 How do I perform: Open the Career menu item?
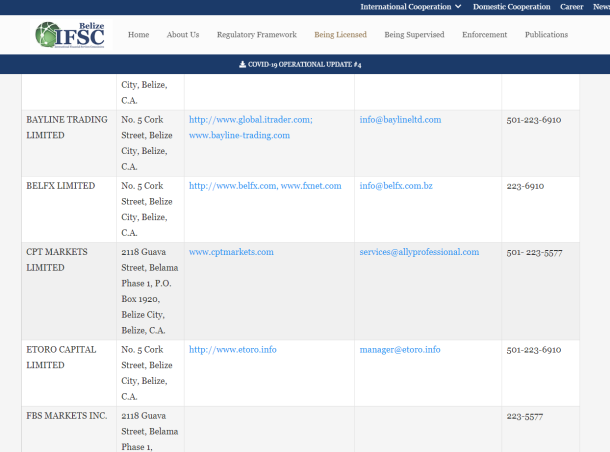(x=571, y=7)
